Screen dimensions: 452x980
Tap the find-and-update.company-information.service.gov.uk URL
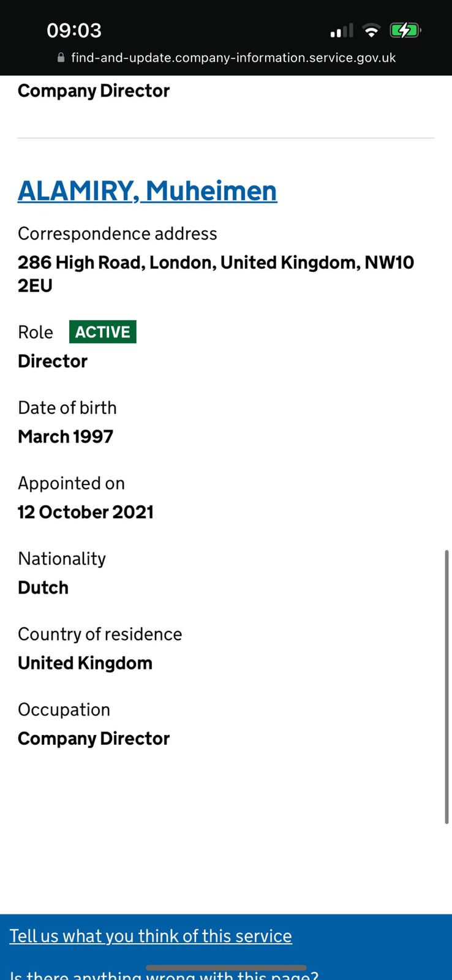(x=233, y=58)
